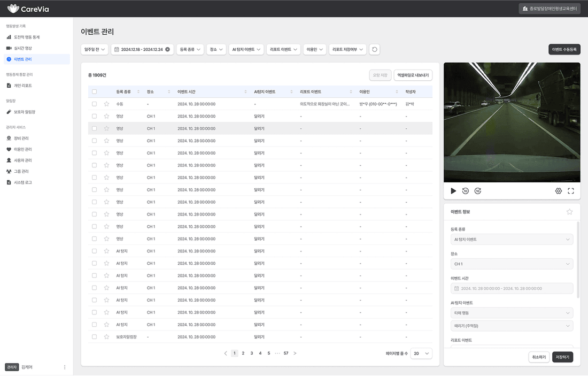Image resolution: width=588 pixels, height=376 pixels.
Task: Sort by the 이용인 column arrows
Action: (x=397, y=91)
